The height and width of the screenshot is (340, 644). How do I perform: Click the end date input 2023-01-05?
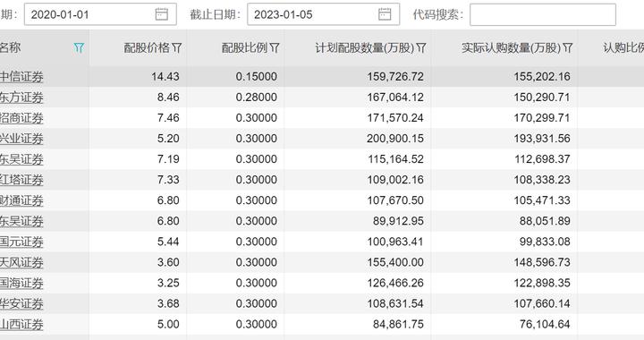[323, 14]
